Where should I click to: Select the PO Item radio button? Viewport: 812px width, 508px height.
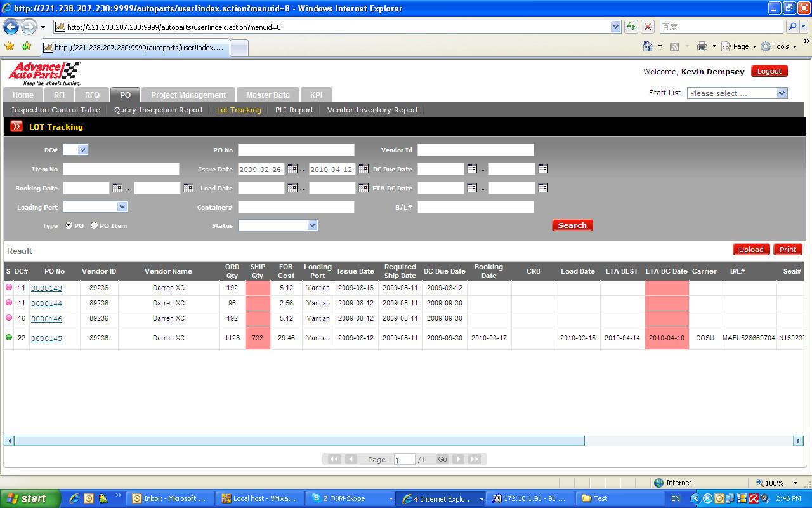(95, 225)
